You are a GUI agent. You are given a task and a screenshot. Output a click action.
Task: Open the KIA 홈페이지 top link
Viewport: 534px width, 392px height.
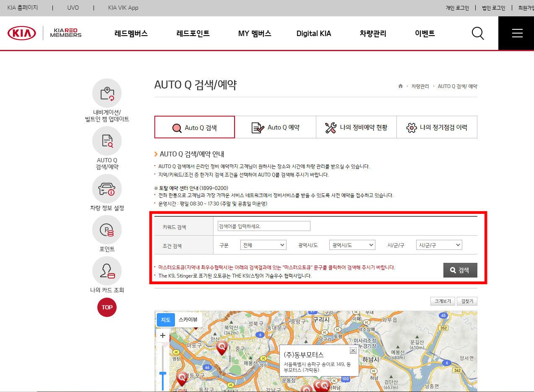pos(23,8)
